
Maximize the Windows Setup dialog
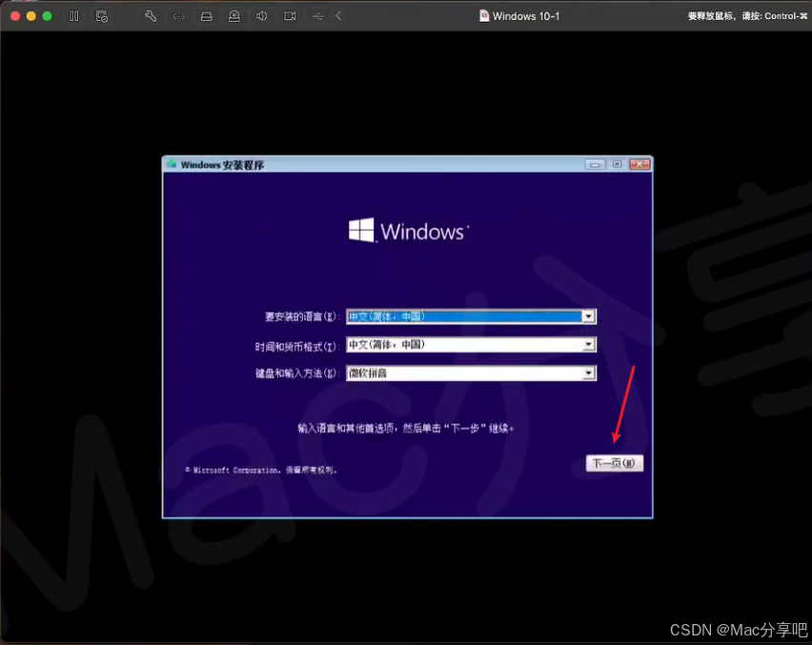[617, 164]
